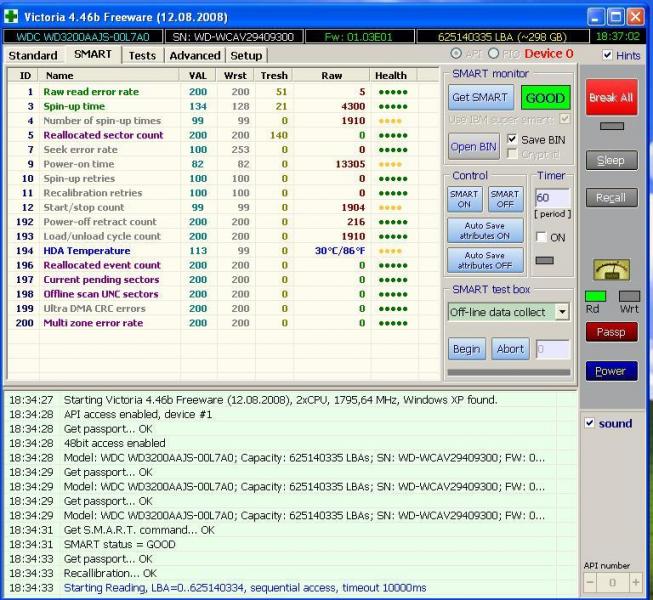Click the gray Wrt indicator
This screenshot has height=600, width=653.
click(x=628, y=297)
